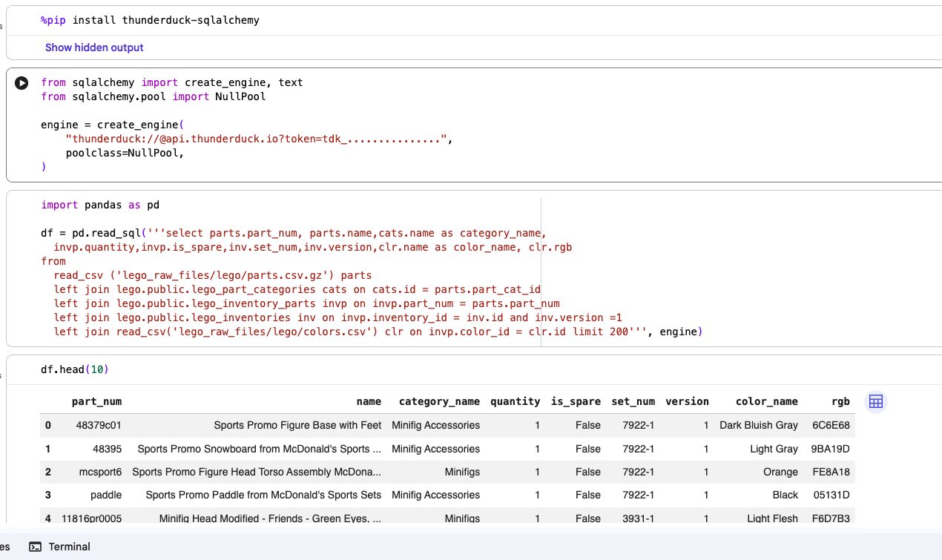Screen dimensions: 942x560
Task: Select the color_name column header
Action: coord(766,401)
